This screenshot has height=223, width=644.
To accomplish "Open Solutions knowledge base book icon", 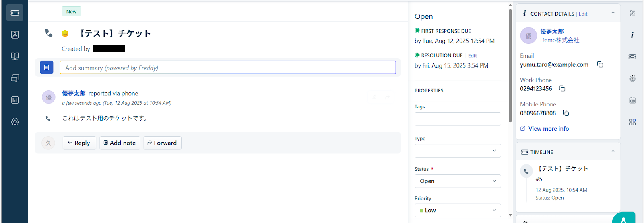I will point(15,56).
